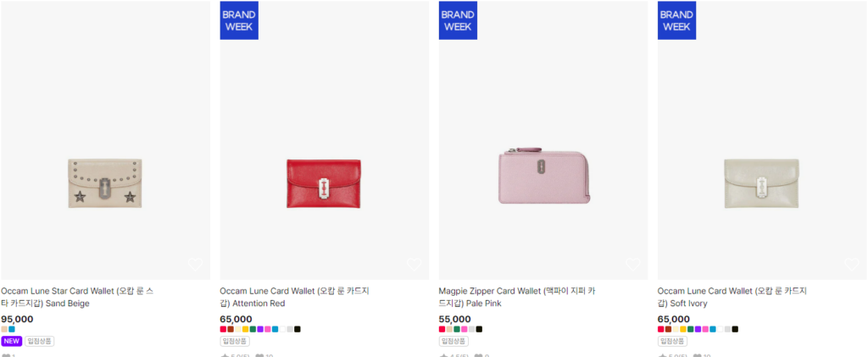Toggle wishlist heart on Soft Ivory wallet
The height and width of the screenshot is (357, 868).
(x=851, y=265)
